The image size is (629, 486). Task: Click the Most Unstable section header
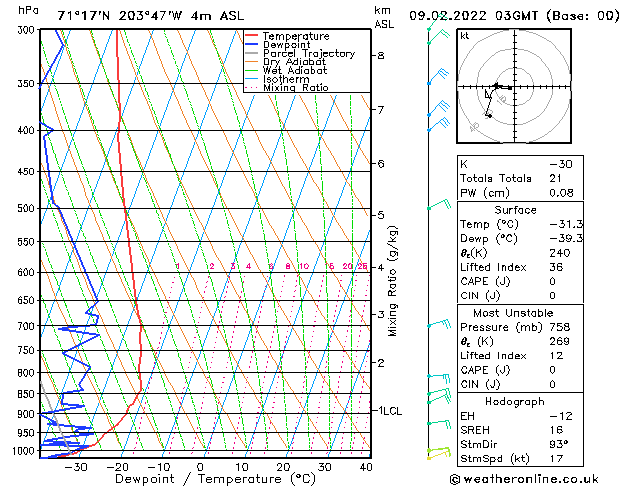pyautogui.click(x=513, y=313)
